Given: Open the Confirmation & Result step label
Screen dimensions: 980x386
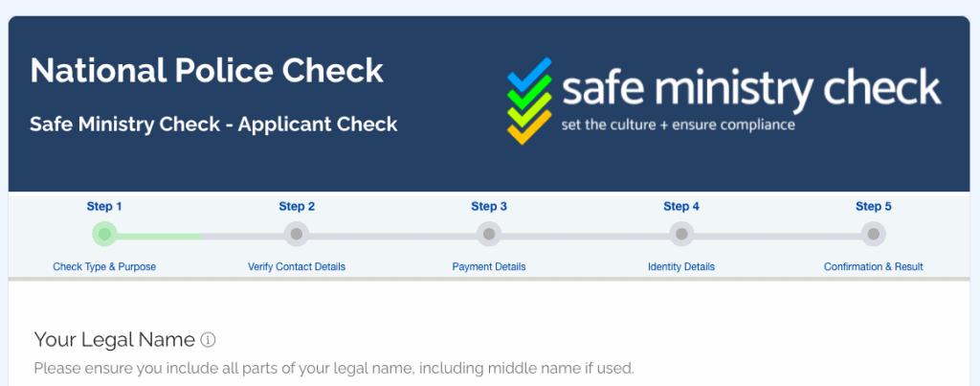Looking at the screenshot, I should [873, 266].
